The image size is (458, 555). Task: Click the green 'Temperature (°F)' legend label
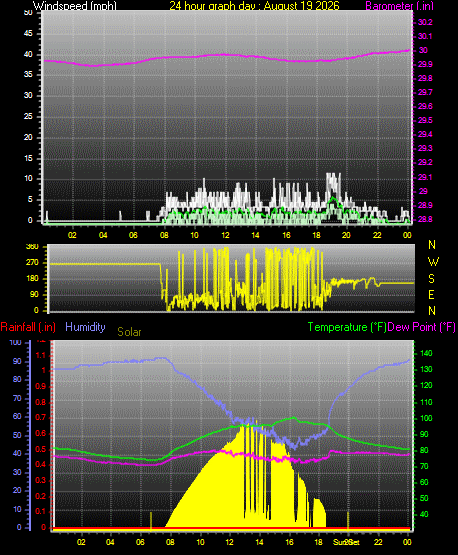pyautogui.click(x=347, y=327)
